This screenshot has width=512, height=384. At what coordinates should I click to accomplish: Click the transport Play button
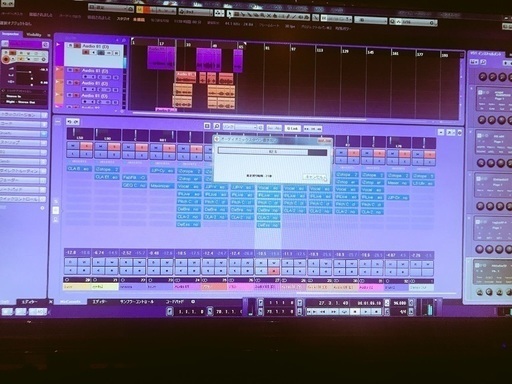366,312
